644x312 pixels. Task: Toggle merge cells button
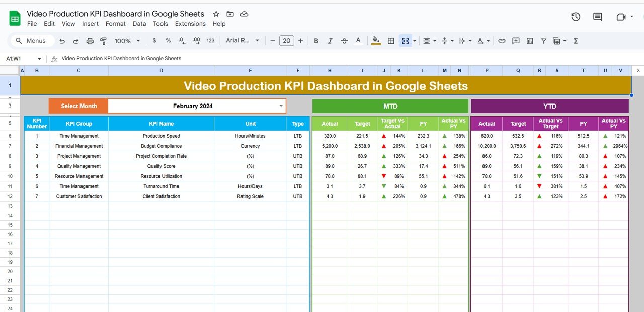point(405,41)
